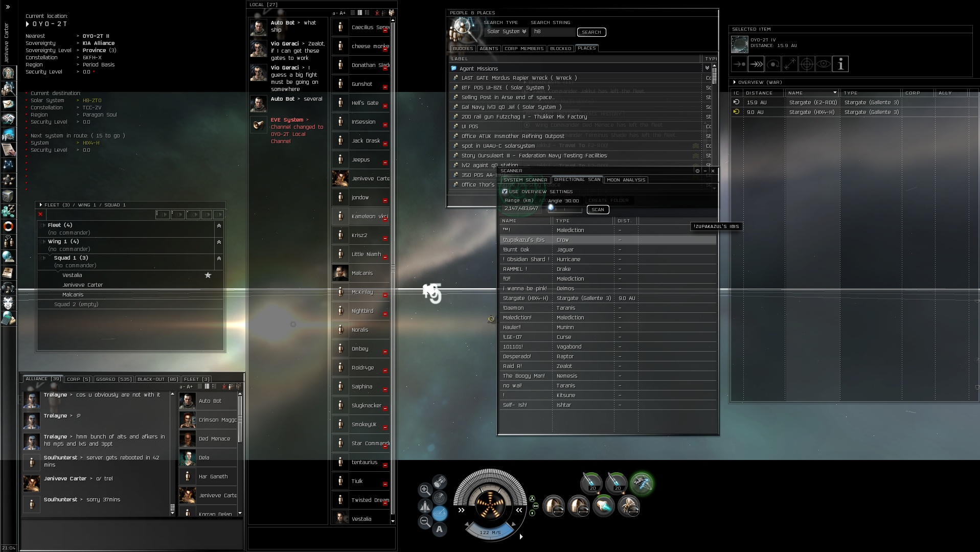Screen dimensions: 980x552
Task: Toggle the highlighted blue scanner HUD button
Action: click(x=439, y=513)
